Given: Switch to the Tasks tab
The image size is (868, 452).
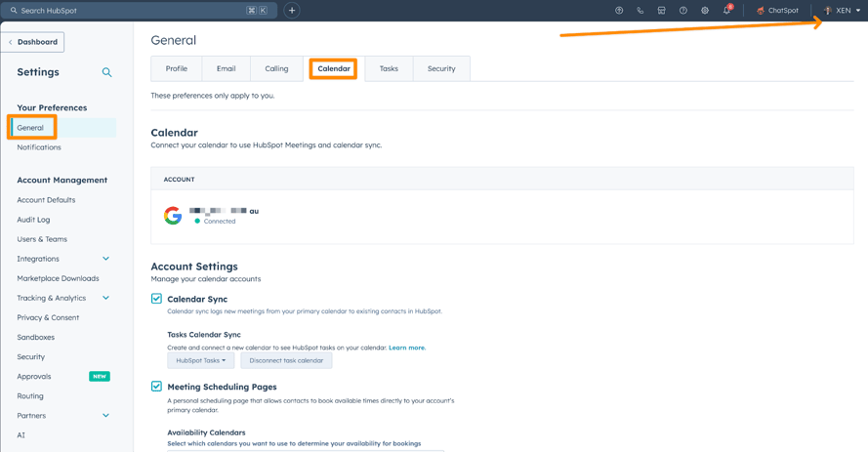Looking at the screenshot, I should click(389, 68).
